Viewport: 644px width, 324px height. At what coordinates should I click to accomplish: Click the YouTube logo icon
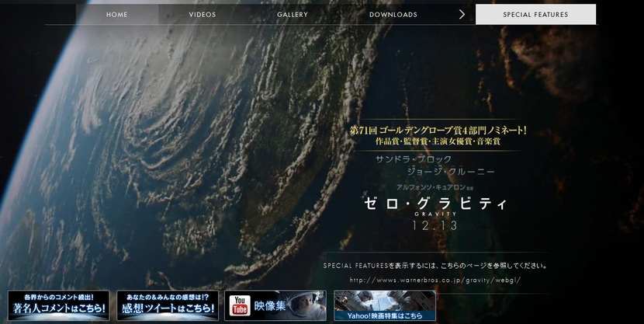[240, 305]
